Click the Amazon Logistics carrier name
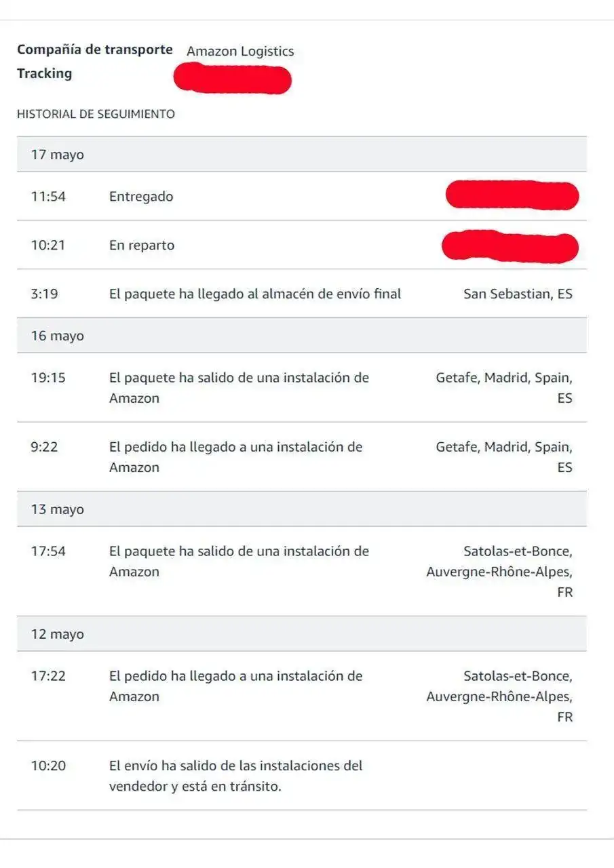This screenshot has width=614, height=868. (x=240, y=51)
